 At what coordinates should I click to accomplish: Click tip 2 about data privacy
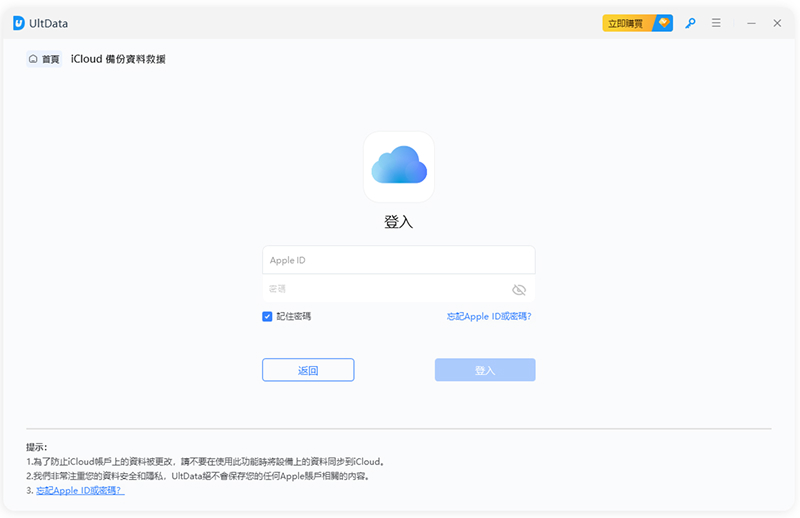point(198,476)
